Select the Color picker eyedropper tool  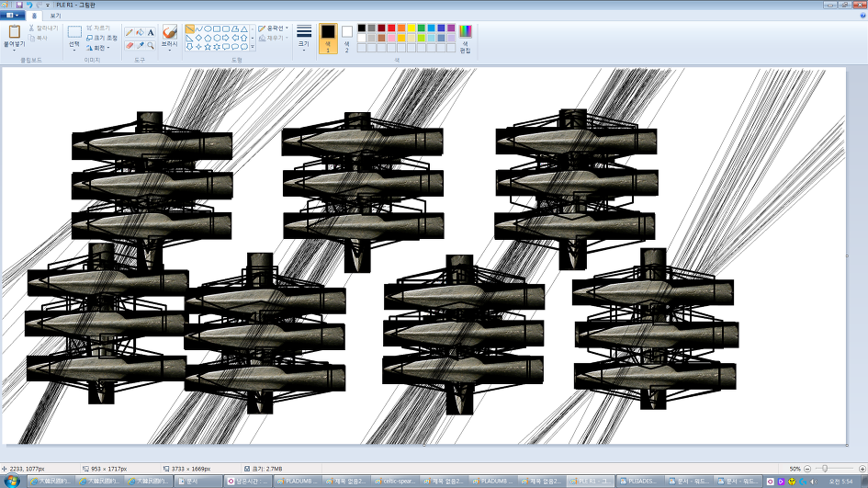[x=140, y=45]
